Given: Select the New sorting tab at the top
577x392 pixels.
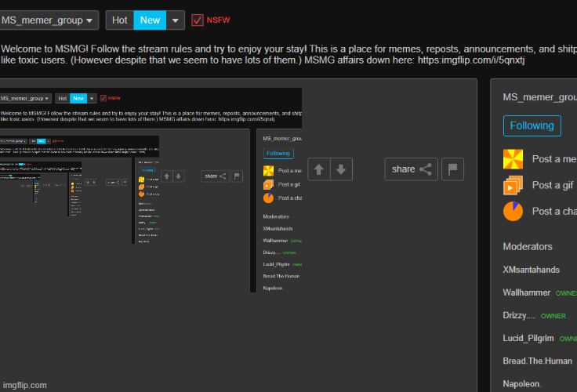Looking at the screenshot, I should coord(150,20).
